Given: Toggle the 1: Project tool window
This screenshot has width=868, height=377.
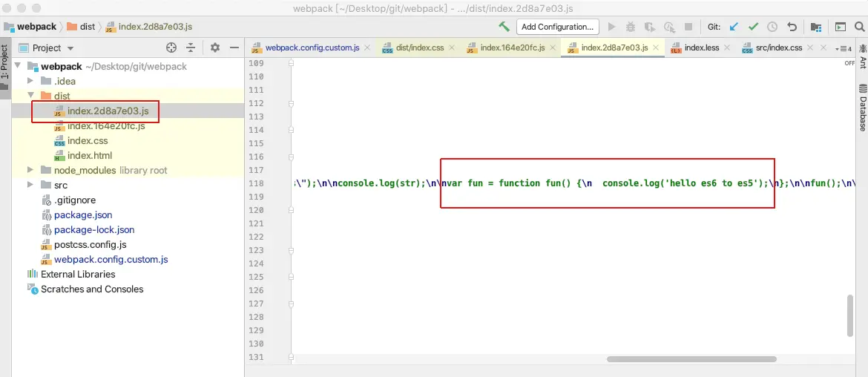Looking at the screenshot, I should (5, 69).
